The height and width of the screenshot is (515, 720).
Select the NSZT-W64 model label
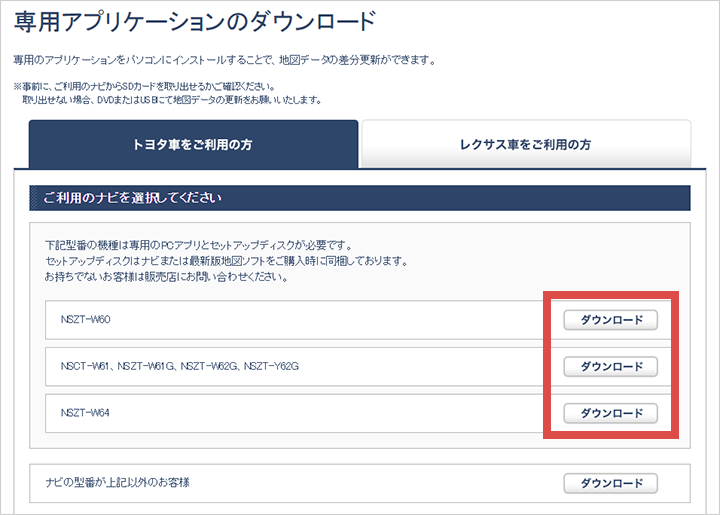coord(85,413)
